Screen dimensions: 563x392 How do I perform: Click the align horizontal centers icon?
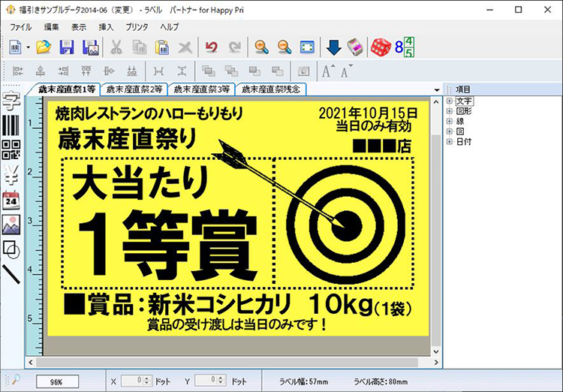41,71
